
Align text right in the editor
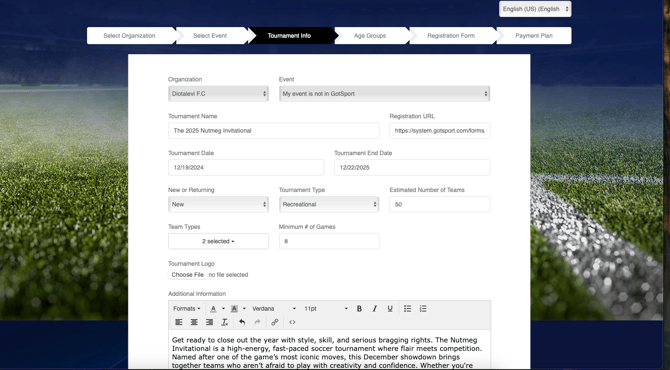pos(209,322)
